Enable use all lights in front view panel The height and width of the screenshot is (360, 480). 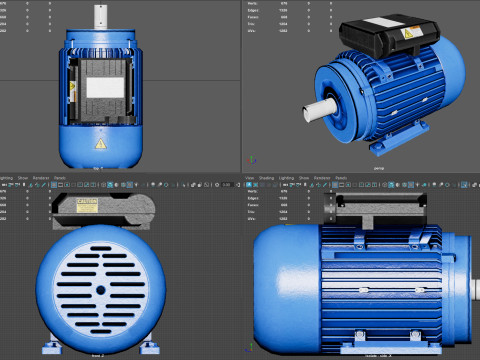click(136, 184)
